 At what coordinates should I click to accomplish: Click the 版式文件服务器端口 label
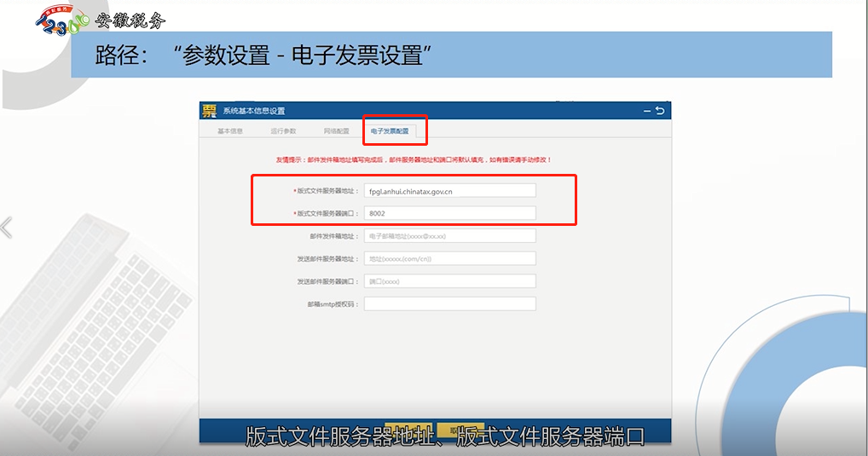326,213
